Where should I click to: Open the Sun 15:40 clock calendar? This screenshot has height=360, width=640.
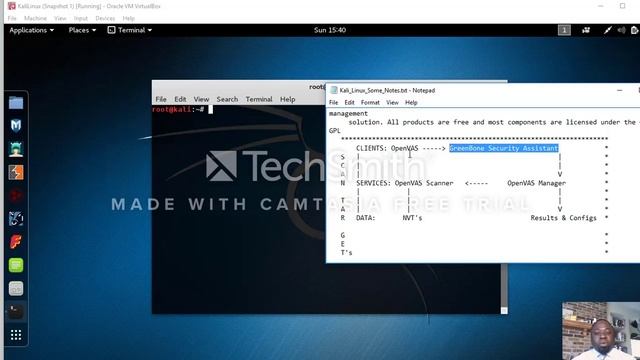(330, 30)
